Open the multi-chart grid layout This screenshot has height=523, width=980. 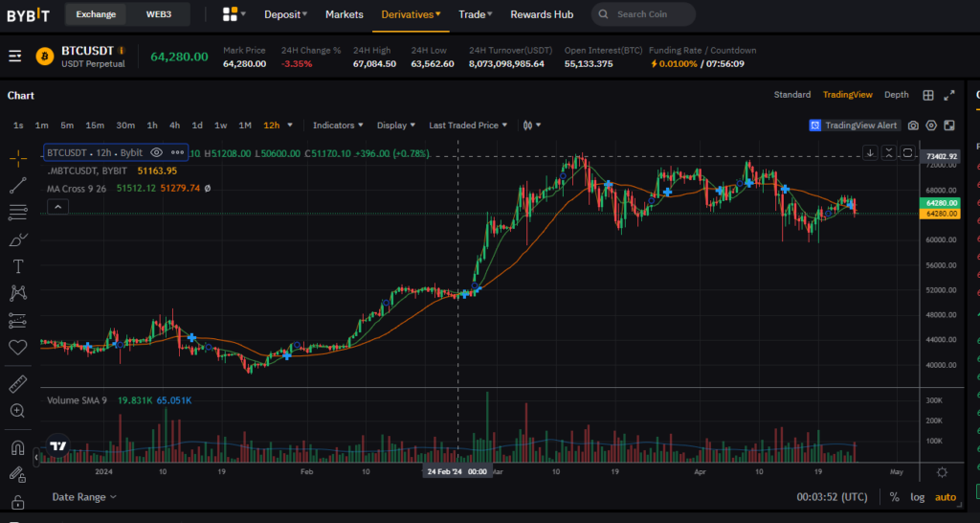(928, 95)
